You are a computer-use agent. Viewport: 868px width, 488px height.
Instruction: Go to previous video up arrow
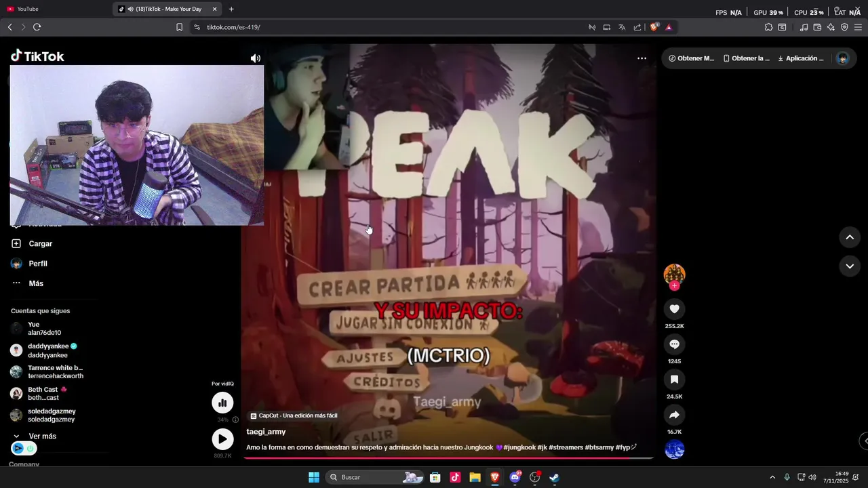(850, 237)
